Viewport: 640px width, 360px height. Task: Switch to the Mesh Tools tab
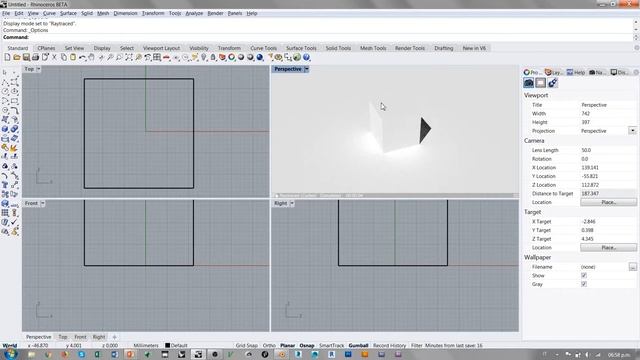pyautogui.click(x=373, y=48)
